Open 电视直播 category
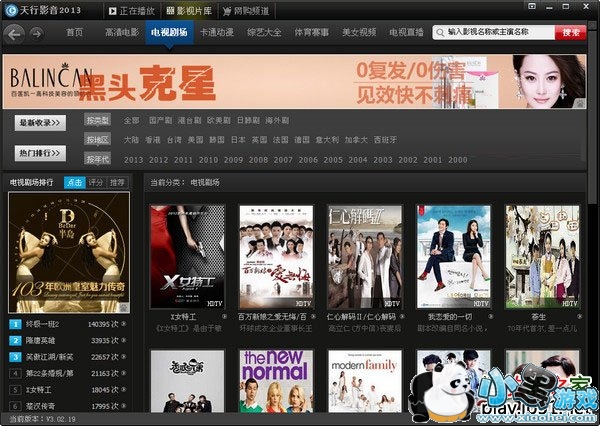This screenshot has width=600, height=426. click(x=406, y=33)
